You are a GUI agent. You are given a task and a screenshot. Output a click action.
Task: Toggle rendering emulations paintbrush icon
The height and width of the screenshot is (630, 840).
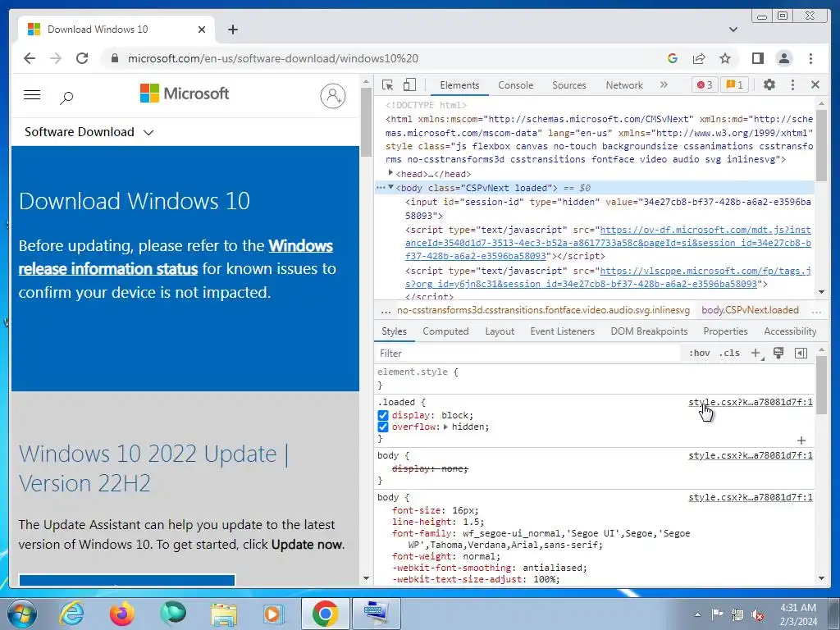tap(778, 353)
